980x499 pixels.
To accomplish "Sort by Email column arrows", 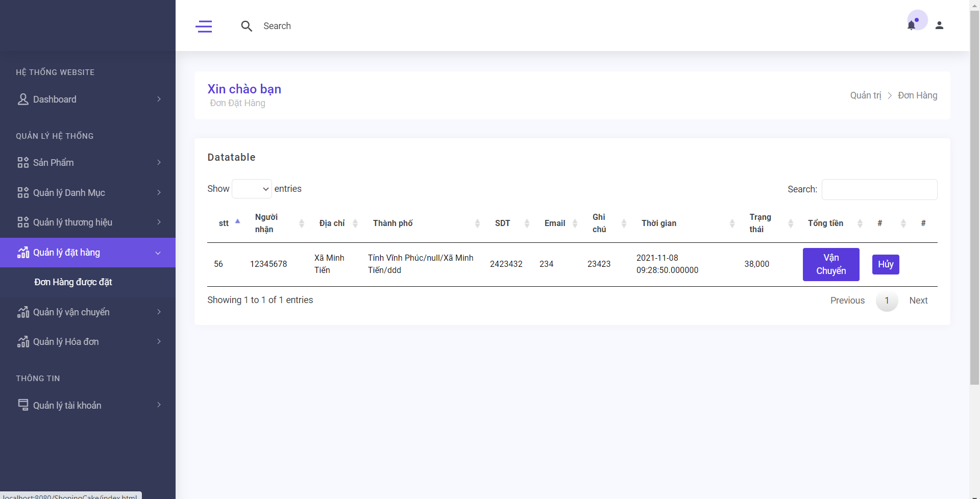I will 575,223.
